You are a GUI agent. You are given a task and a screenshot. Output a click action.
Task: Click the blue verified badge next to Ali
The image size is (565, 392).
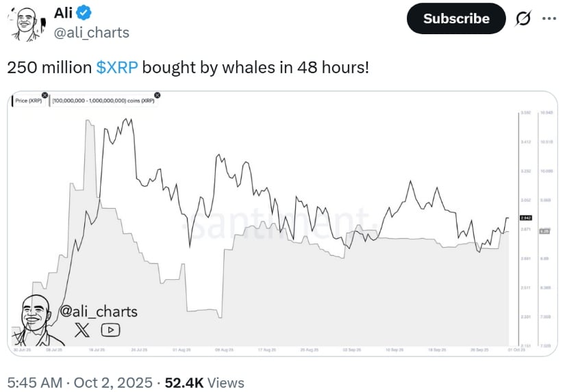pyautogui.click(x=85, y=12)
